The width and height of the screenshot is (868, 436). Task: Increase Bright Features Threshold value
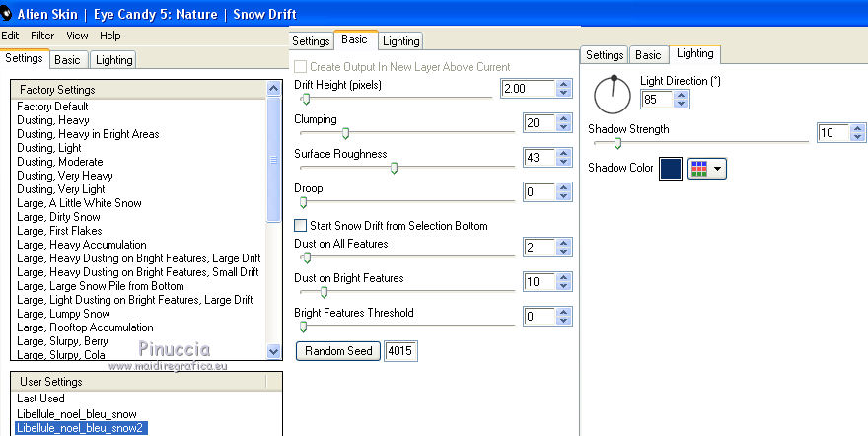click(x=563, y=312)
